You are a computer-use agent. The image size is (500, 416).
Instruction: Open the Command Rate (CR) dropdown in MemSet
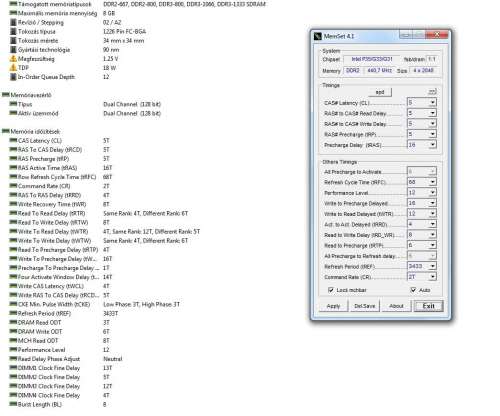(x=432, y=277)
